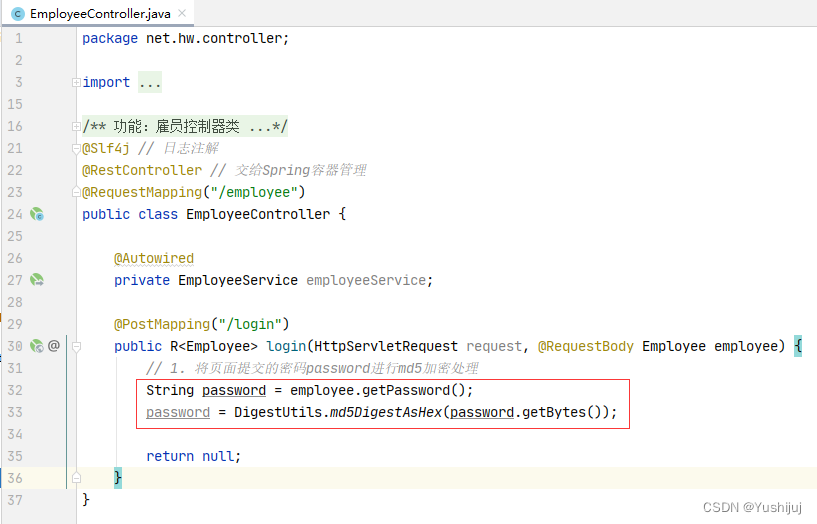Click employee.getPassword() call on line 32

pyautogui.click(x=378, y=391)
